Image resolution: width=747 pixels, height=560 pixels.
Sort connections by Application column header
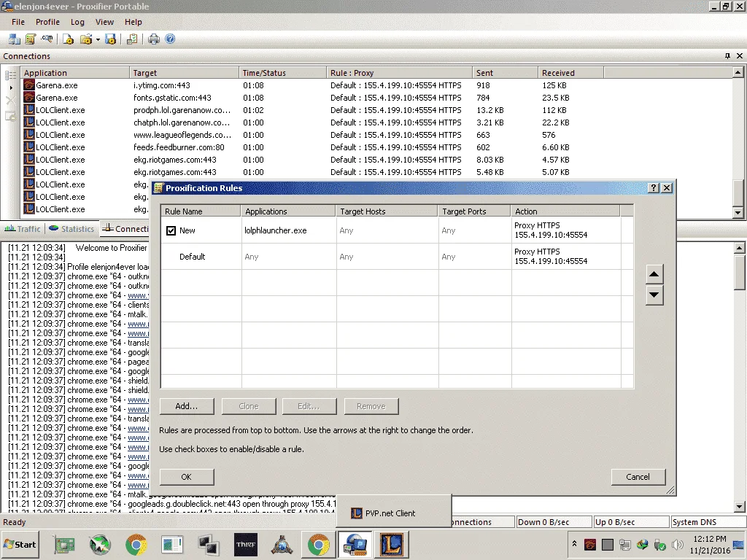pos(75,73)
